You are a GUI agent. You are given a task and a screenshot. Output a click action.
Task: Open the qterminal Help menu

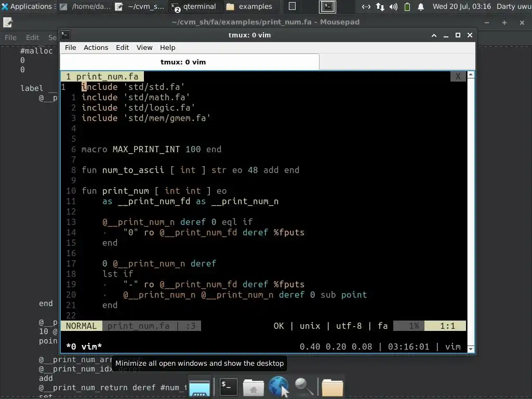tap(168, 47)
